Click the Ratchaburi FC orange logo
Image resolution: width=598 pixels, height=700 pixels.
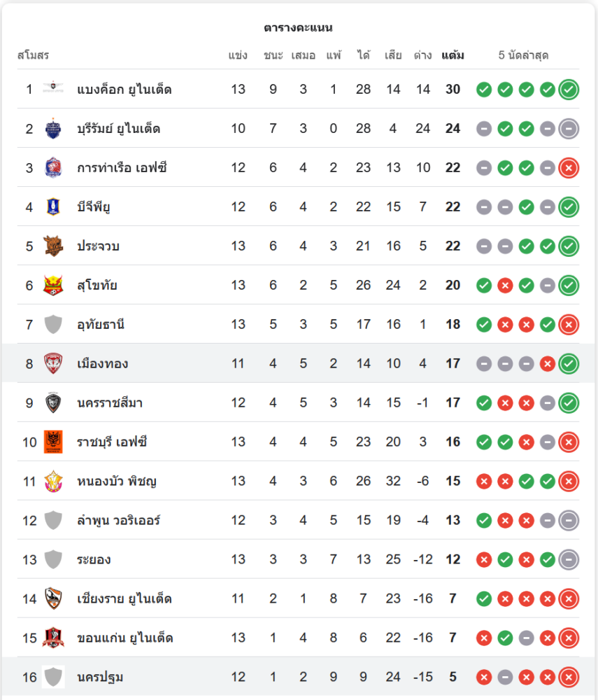[x=53, y=442]
